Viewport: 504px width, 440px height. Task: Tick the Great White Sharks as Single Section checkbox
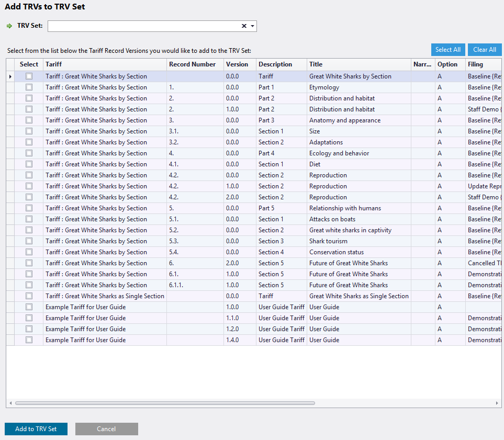pyautogui.click(x=29, y=296)
